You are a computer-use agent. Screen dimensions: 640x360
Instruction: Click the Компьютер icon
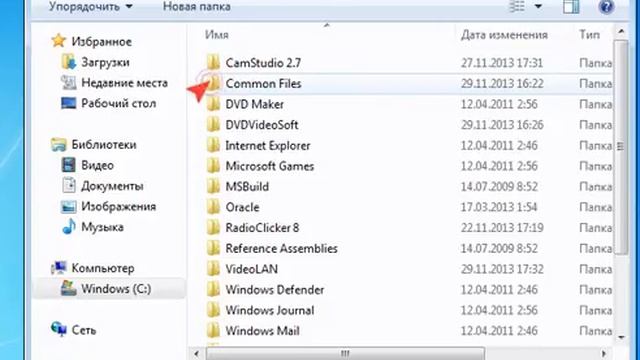point(58,268)
